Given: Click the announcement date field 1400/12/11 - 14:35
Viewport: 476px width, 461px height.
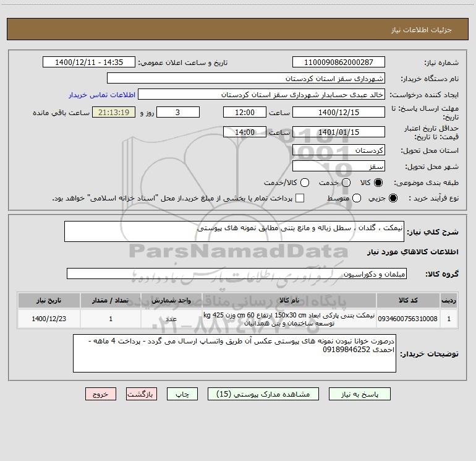Looking at the screenshot, I should point(89,62).
